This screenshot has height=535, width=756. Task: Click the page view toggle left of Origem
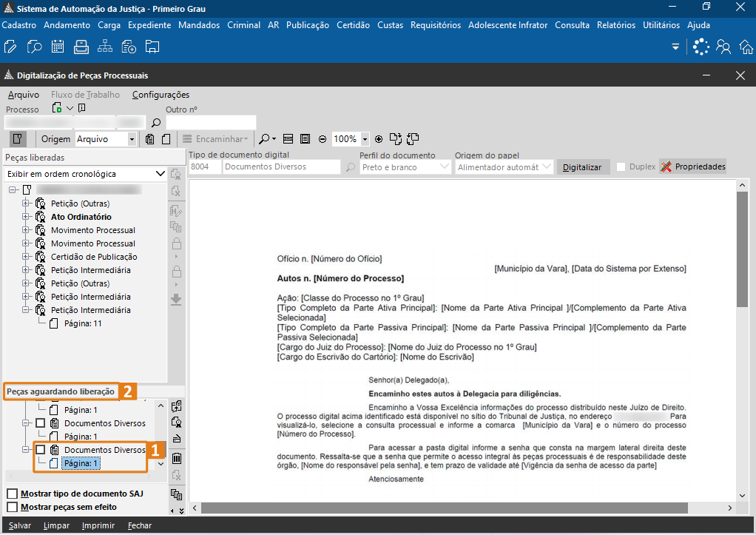pyautogui.click(x=18, y=139)
